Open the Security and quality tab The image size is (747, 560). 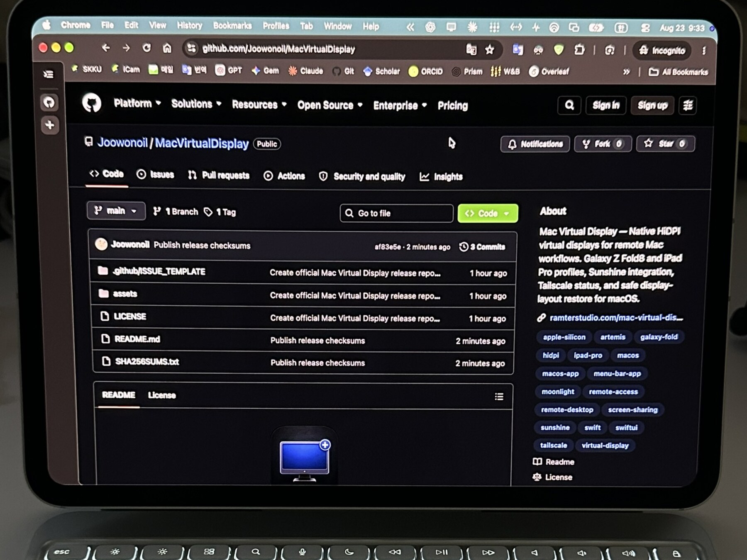(362, 176)
